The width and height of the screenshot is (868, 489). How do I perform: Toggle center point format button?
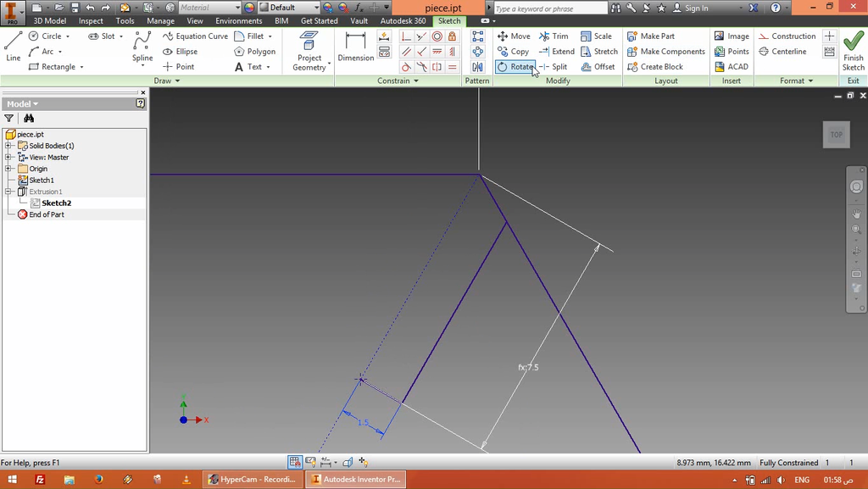[x=829, y=36]
